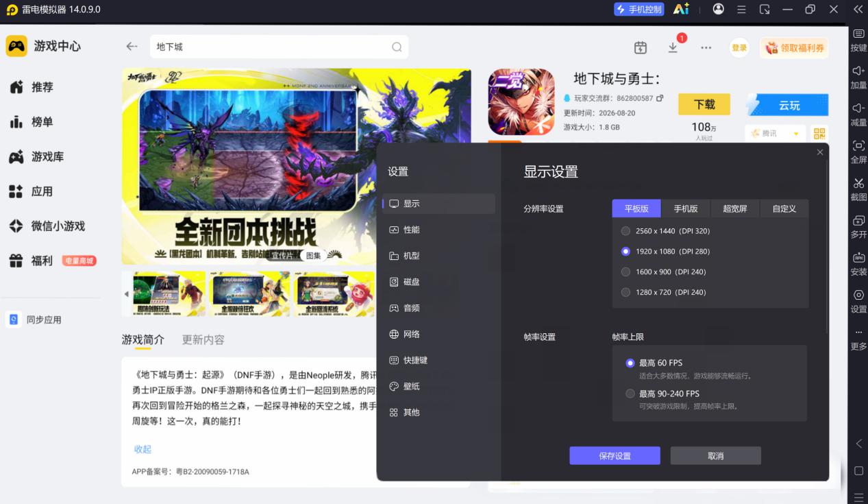Copy player group number icon

tap(660, 98)
